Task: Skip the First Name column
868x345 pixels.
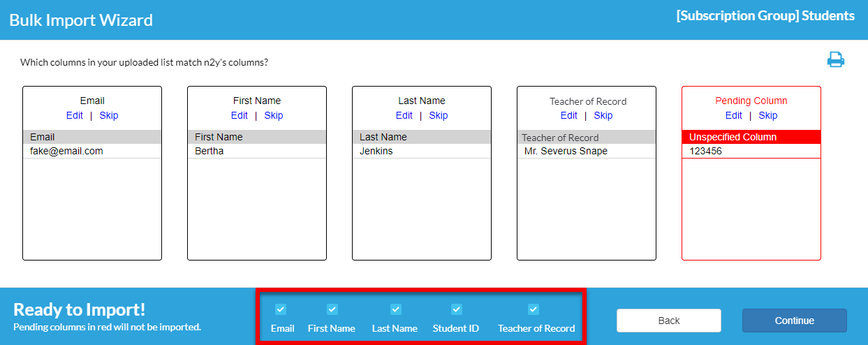Action: pyautogui.click(x=274, y=115)
